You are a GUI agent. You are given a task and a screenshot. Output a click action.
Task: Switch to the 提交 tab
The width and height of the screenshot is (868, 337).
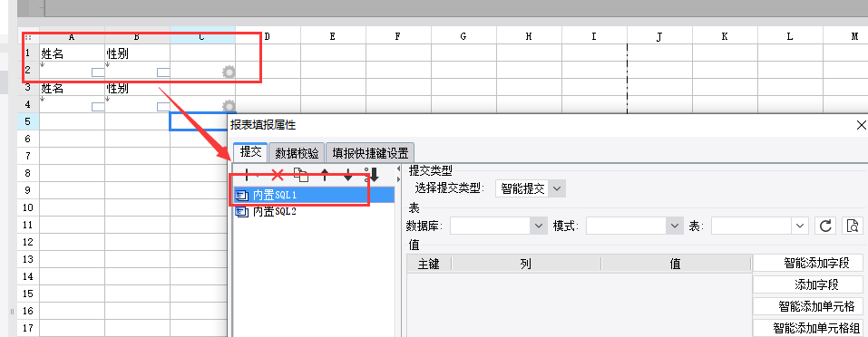[250, 152]
